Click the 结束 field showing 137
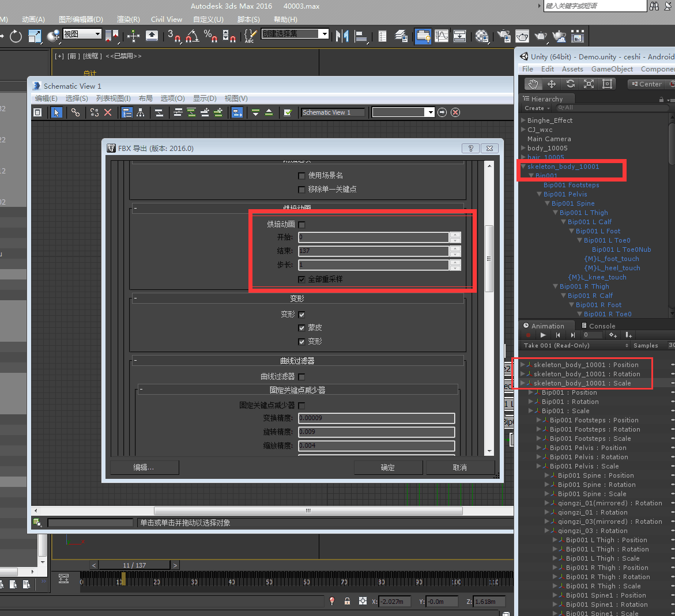Viewport: 675px width, 616px height. point(373,251)
